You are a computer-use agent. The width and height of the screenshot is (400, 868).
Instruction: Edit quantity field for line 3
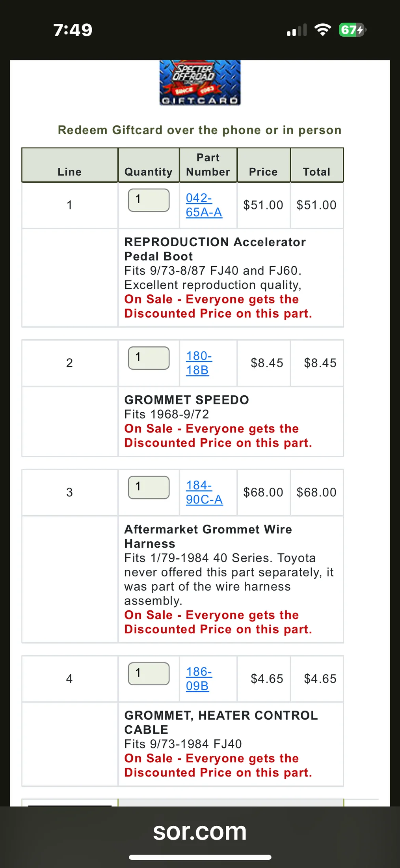point(149,487)
